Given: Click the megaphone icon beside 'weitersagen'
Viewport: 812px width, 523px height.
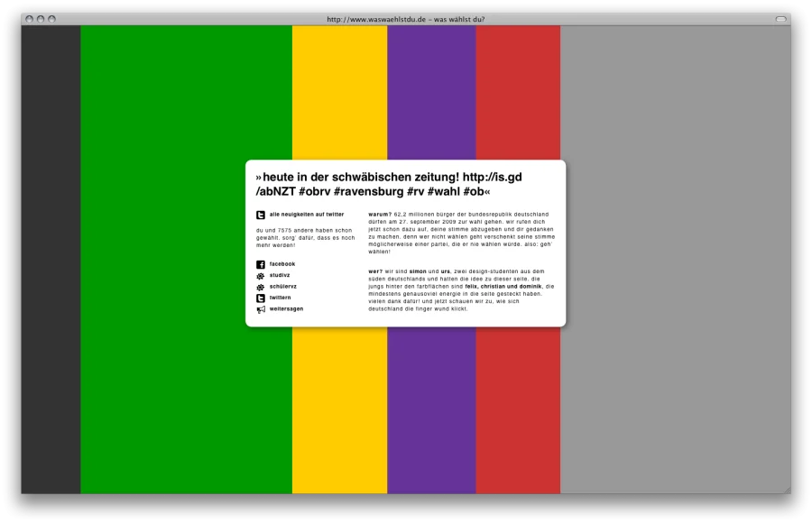Looking at the screenshot, I should tap(261, 309).
